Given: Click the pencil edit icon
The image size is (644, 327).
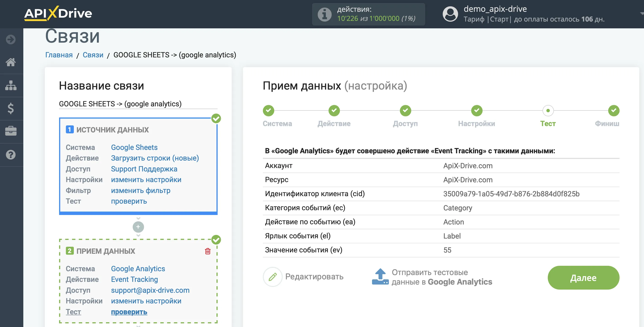Looking at the screenshot, I should click(272, 277).
